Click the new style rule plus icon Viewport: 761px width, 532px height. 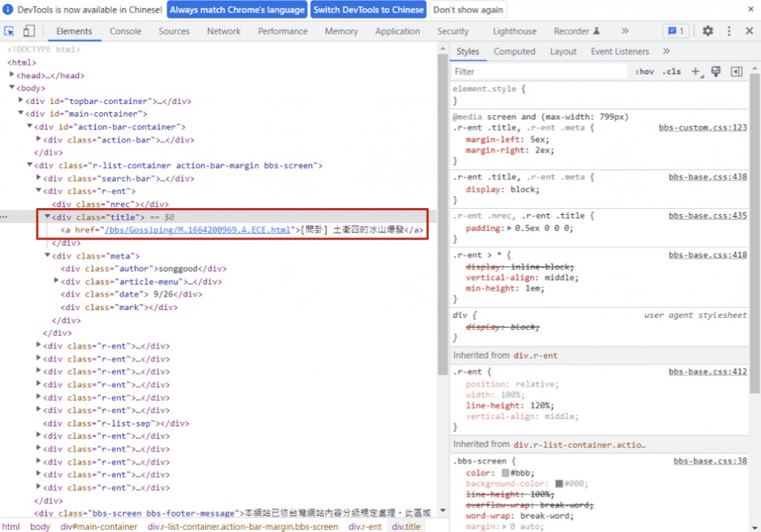click(696, 72)
